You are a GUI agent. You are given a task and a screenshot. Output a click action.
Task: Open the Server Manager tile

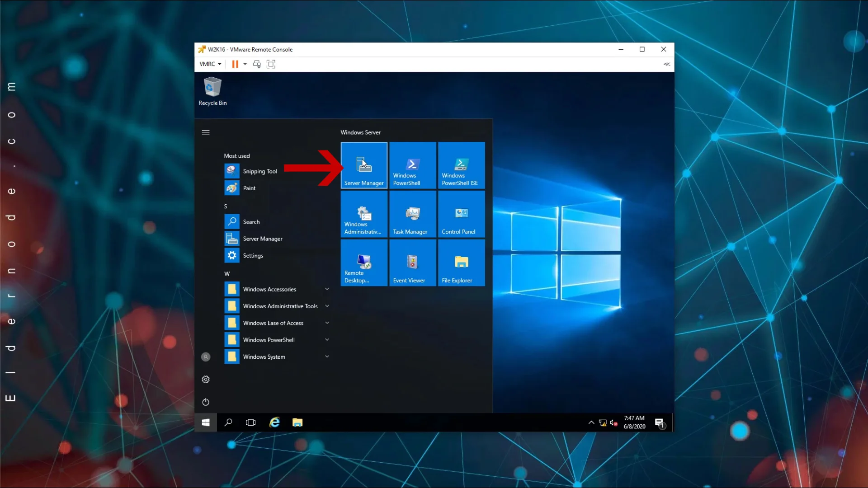click(x=364, y=165)
